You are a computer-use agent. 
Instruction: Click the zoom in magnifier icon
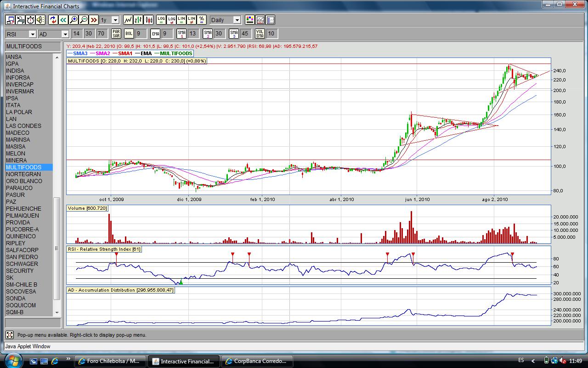73,20
